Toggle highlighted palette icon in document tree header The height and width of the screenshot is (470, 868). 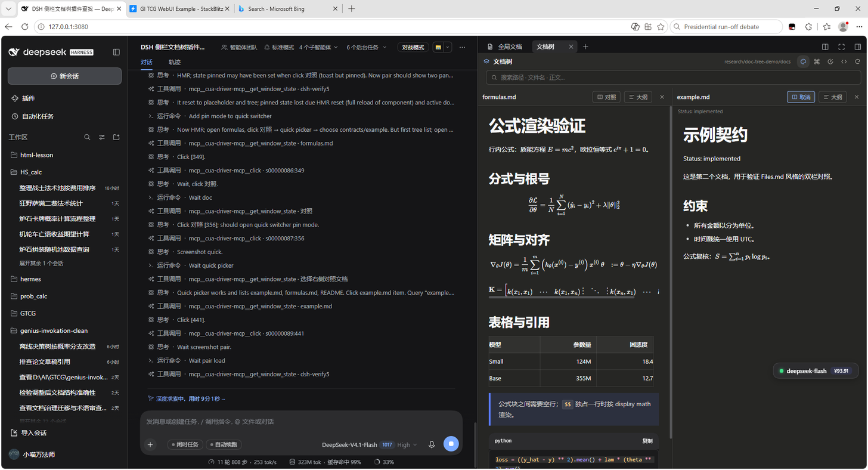pyautogui.click(x=804, y=61)
